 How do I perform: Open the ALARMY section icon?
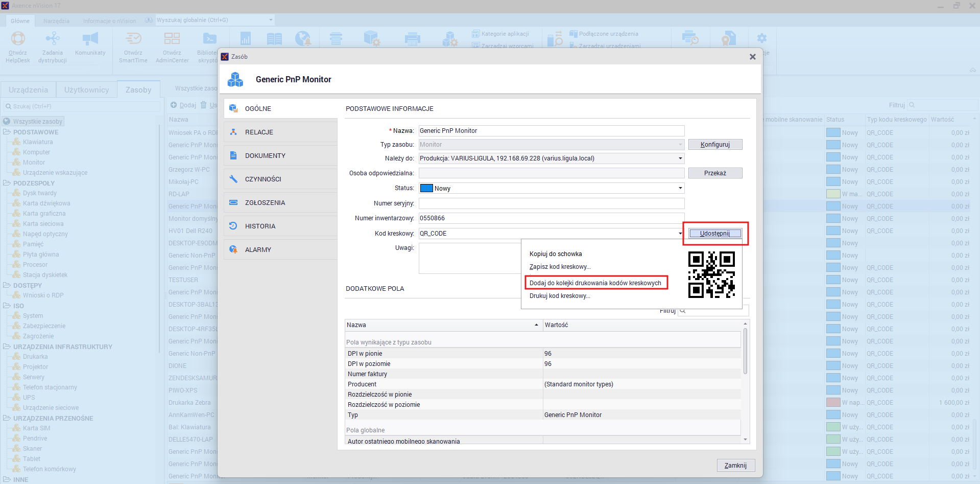click(233, 249)
